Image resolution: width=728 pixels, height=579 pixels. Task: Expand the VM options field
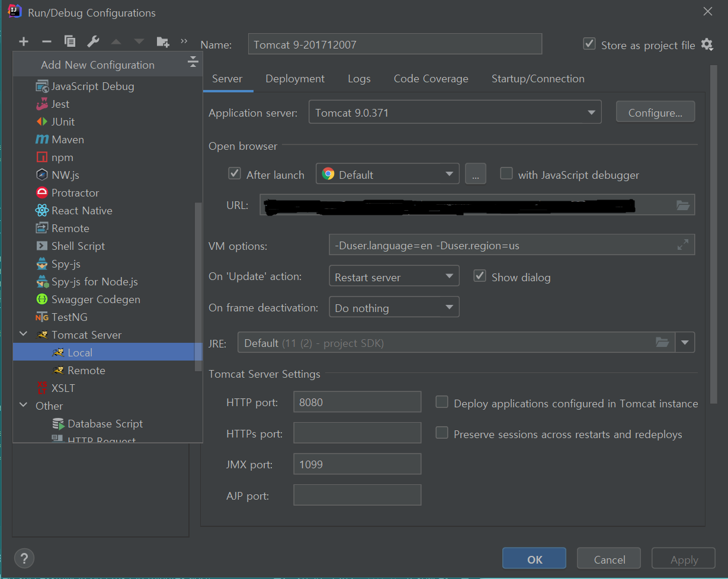[x=683, y=245]
